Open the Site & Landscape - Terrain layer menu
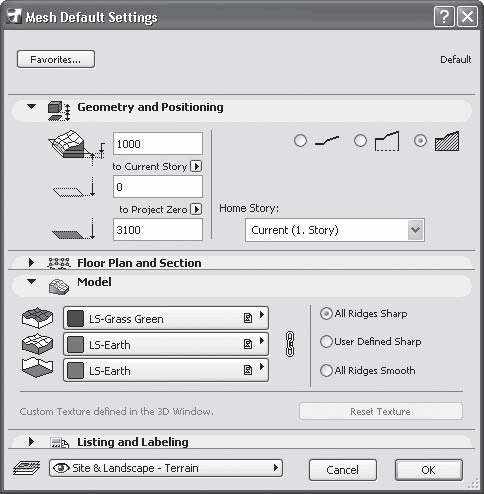The height and width of the screenshot is (494, 484). [166, 468]
